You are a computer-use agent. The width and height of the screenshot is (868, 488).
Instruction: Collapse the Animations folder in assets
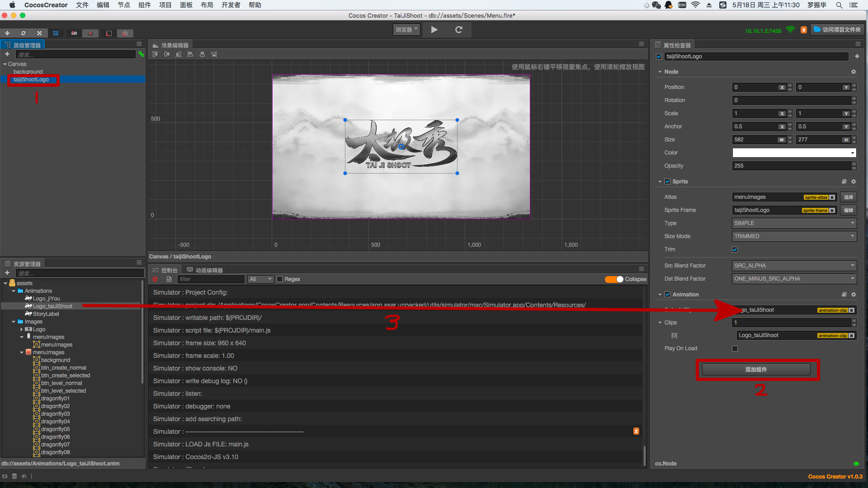(x=14, y=291)
